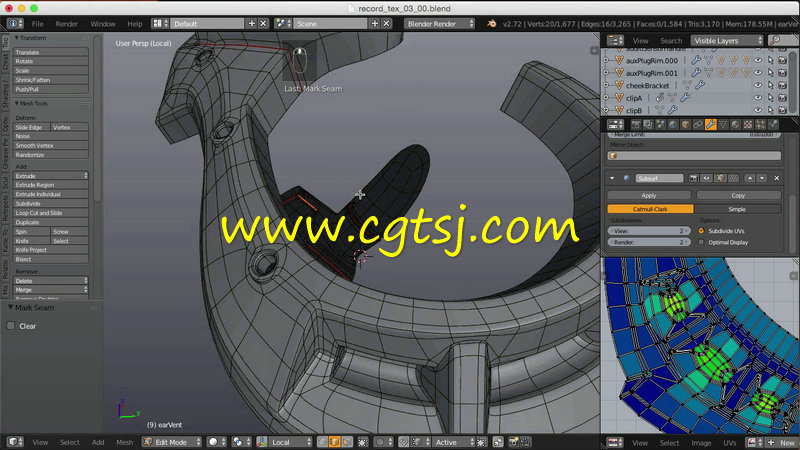Toggle Subsurf adjust edit cage icon
The height and width of the screenshot is (450, 800).
click(733, 178)
